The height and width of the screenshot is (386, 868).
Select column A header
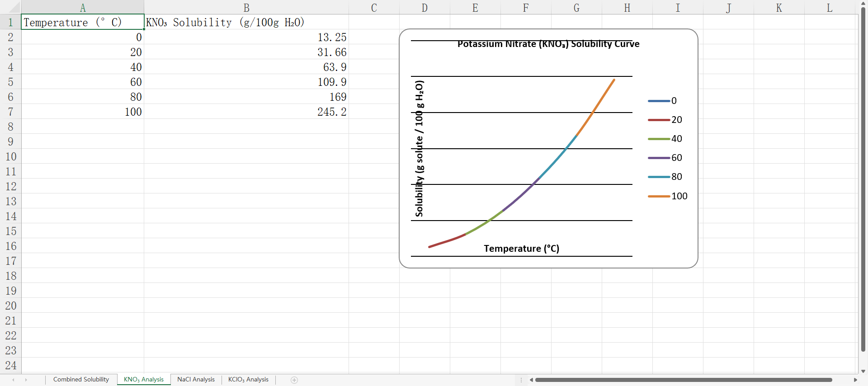coord(83,8)
